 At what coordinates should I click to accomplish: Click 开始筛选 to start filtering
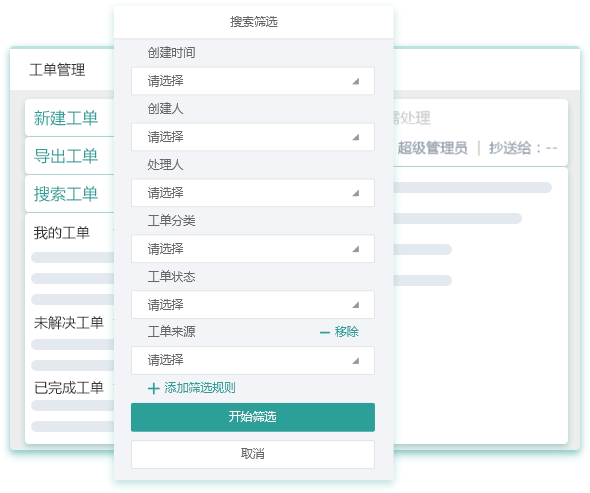coord(253,417)
